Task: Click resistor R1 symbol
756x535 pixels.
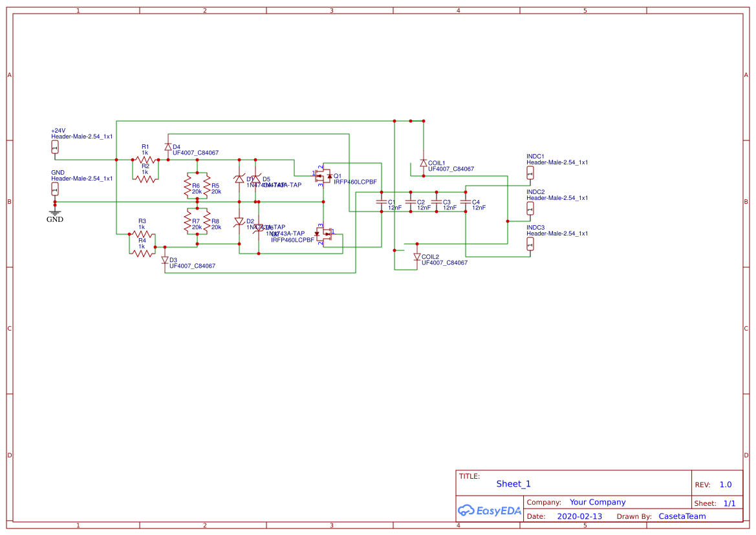Action: [x=145, y=159]
